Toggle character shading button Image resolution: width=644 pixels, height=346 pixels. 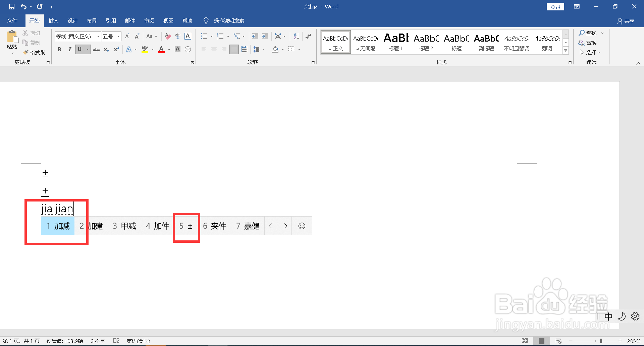[x=178, y=50]
